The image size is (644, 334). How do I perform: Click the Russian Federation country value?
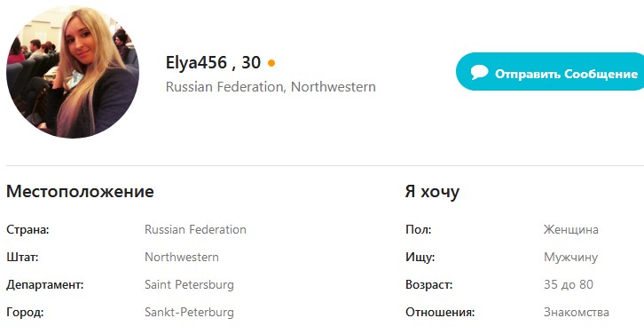[195, 229]
